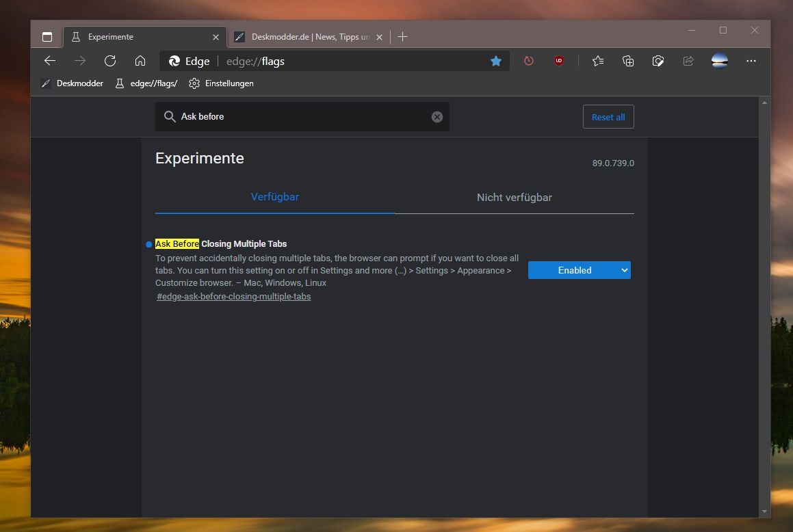Click the Experimente page heading
793x532 pixels.
(x=199, y=158)
